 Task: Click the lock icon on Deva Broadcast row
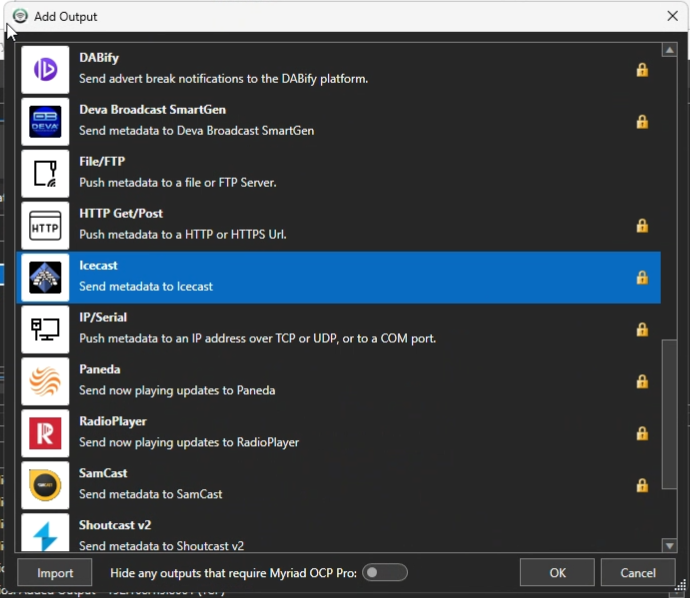pyautogui.click(x=642, y=121)
